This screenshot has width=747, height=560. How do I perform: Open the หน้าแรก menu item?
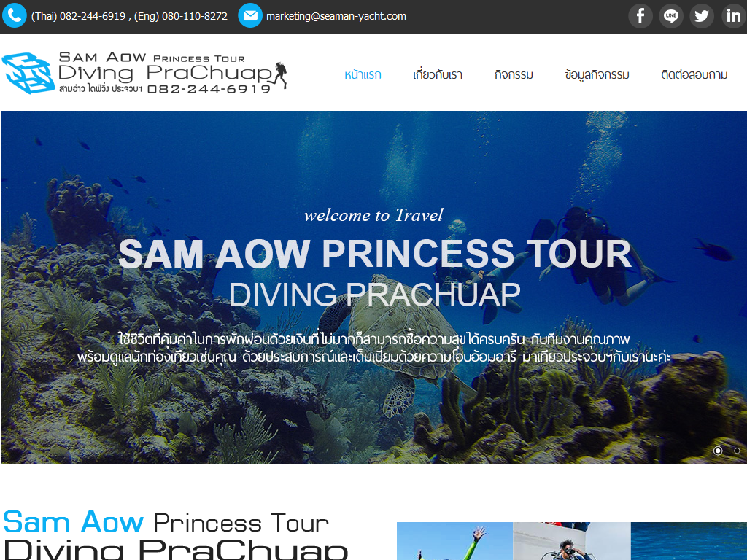point(363,75)
